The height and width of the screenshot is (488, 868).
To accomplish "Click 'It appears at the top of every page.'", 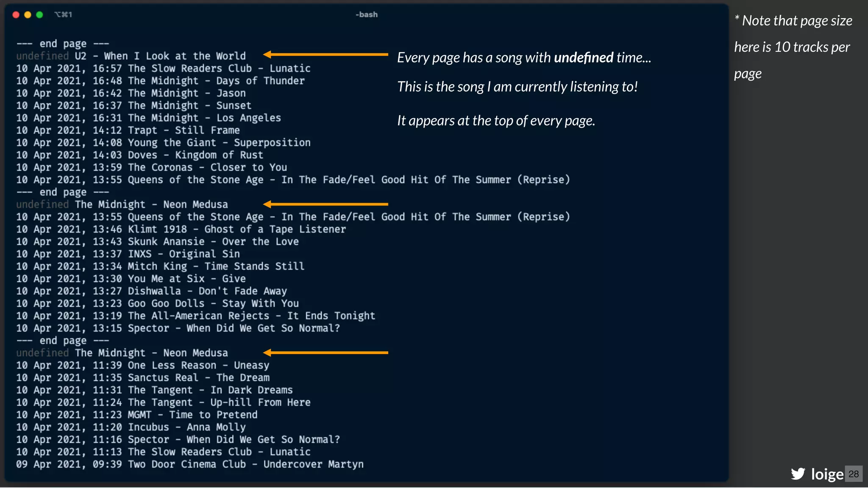I will pos(496,121).
